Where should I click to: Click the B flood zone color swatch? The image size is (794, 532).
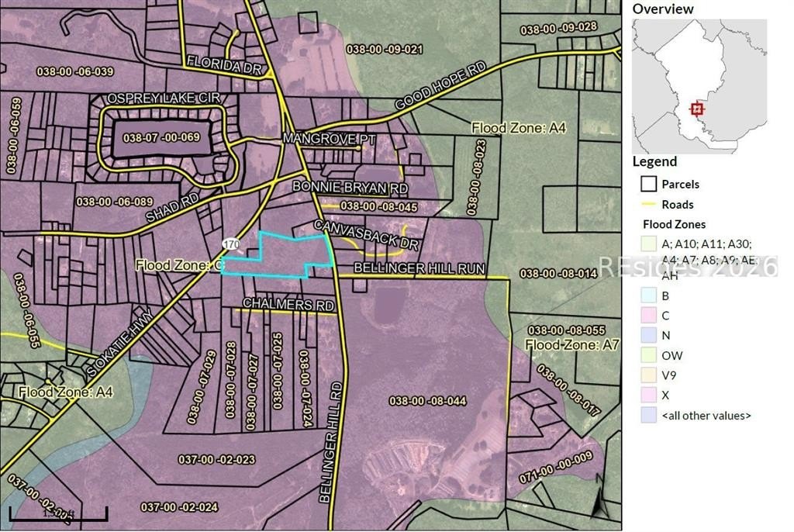[649, 295]
